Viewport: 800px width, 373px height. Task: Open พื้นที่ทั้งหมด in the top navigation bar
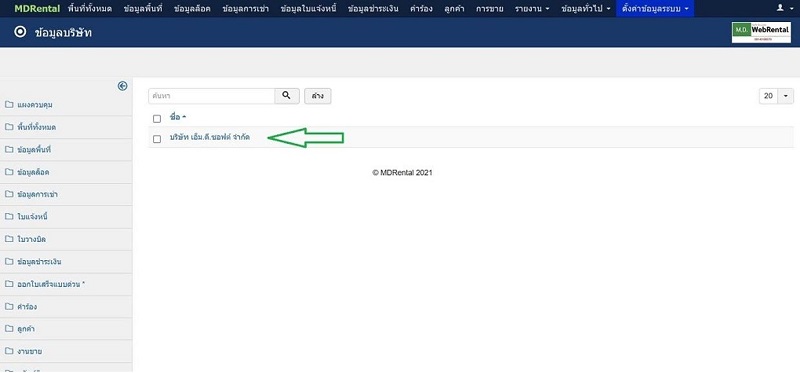click(90, 9)
